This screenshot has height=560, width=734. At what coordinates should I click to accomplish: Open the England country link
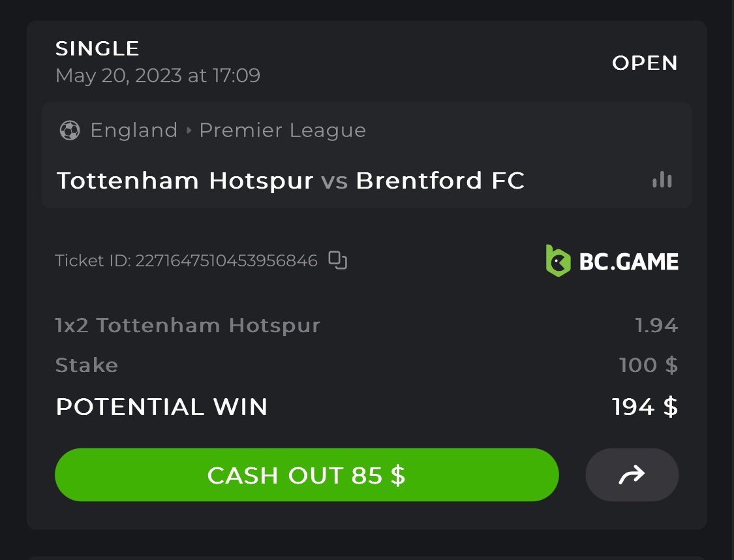[x=134, y=131]
